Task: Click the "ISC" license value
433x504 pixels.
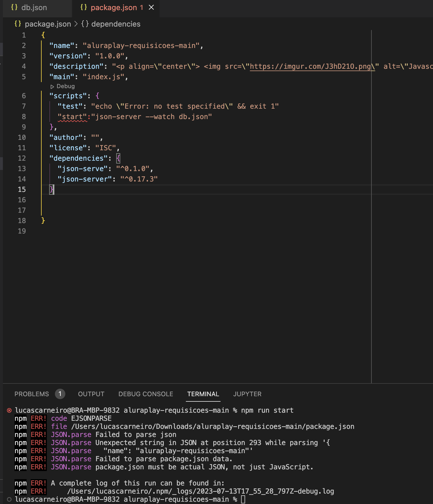Action: 106,148
